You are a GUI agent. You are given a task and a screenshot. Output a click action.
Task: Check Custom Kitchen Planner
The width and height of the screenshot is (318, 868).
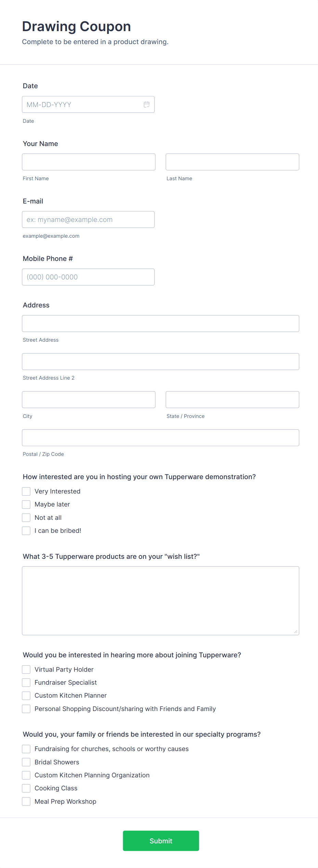(x=26, y=695)
